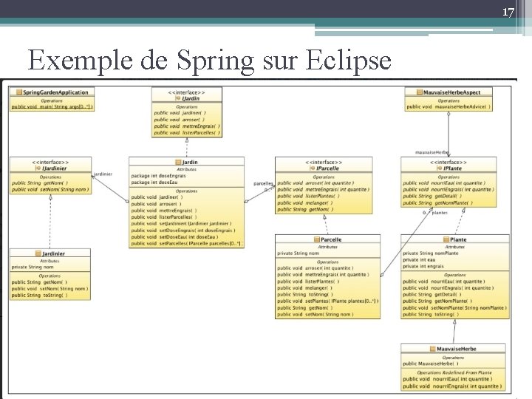This screenshot has height=399, width=532.
Task: Click the IParcelle interface icon
Action: click(x=312, y=168)
